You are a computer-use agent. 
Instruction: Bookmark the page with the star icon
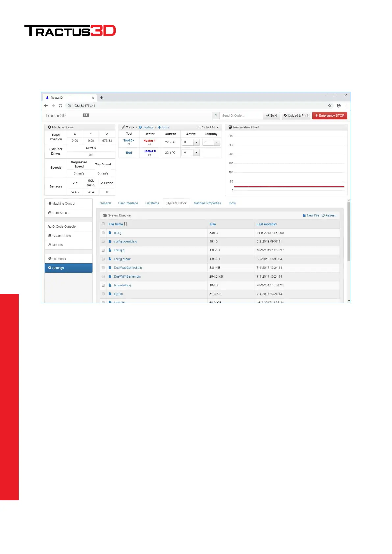(329, 106)
